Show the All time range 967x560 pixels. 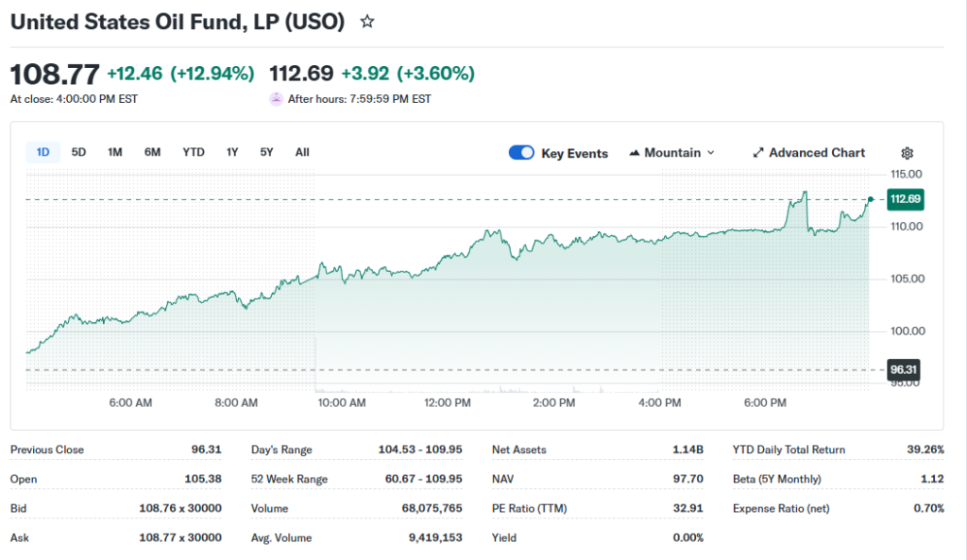point(302,152)
